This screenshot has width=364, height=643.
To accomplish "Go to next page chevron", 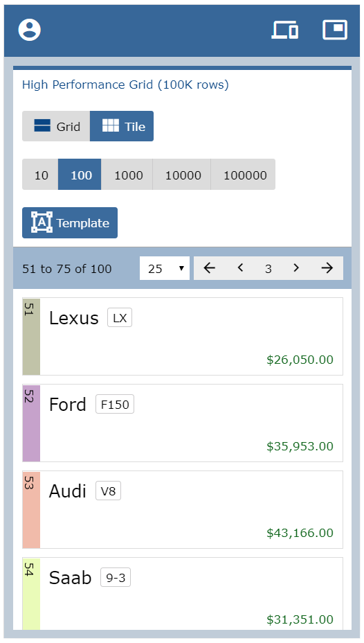I will [x=296, y=268].
